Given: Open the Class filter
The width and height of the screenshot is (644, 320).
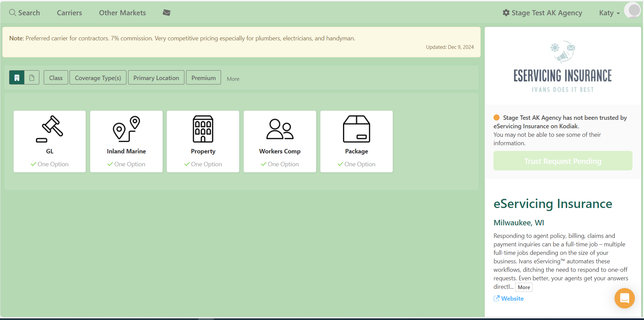Looking at the screenshot, I should (56, 78).
